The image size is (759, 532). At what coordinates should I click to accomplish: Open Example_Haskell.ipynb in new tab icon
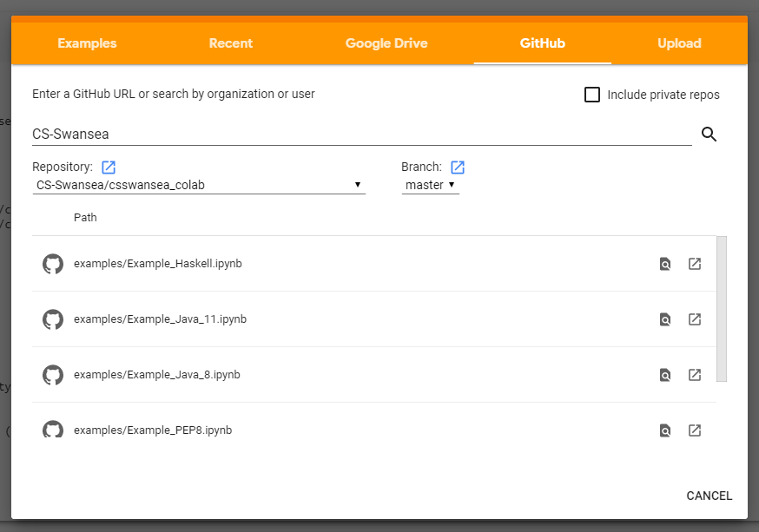point(695,264)
